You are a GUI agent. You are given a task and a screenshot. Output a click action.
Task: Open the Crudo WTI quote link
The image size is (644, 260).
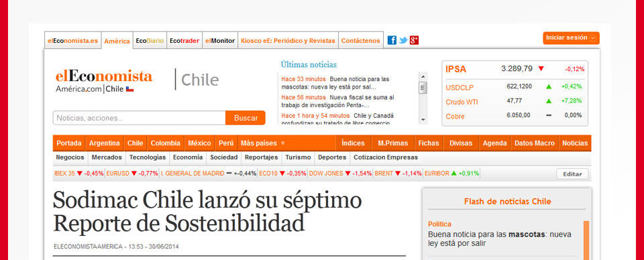point(462,102)
